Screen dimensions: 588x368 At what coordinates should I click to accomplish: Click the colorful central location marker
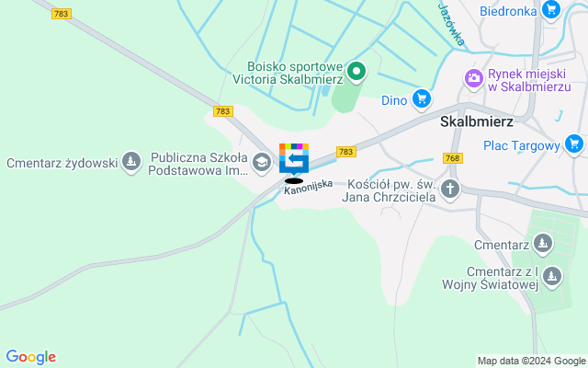tap(294, 159)
